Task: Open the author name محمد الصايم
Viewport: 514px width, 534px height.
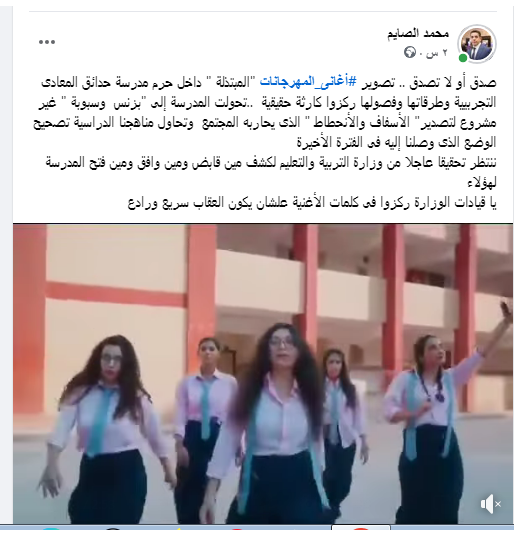Action: [x=418, y=33]
